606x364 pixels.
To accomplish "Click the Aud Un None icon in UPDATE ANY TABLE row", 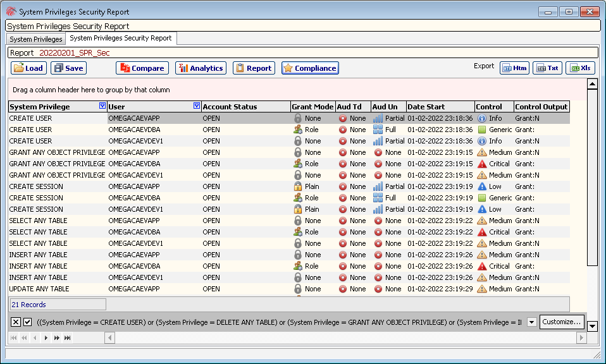I will (x=378, y=289).
